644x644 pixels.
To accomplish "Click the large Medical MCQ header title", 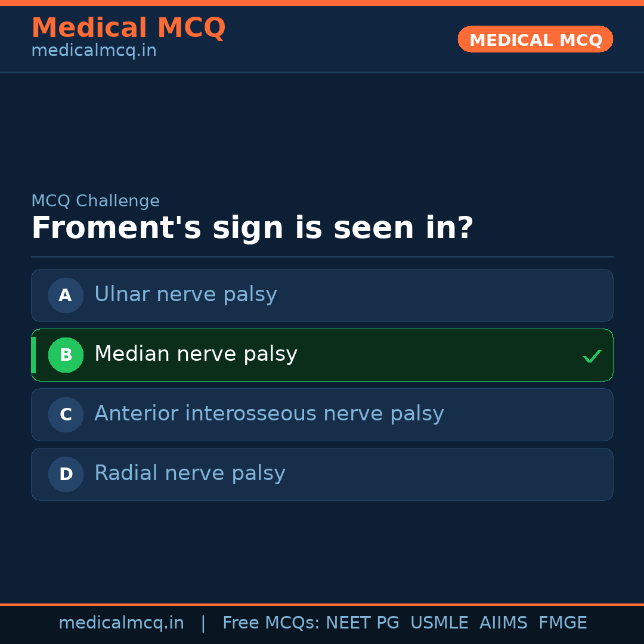I will click(x=128, y=28).
